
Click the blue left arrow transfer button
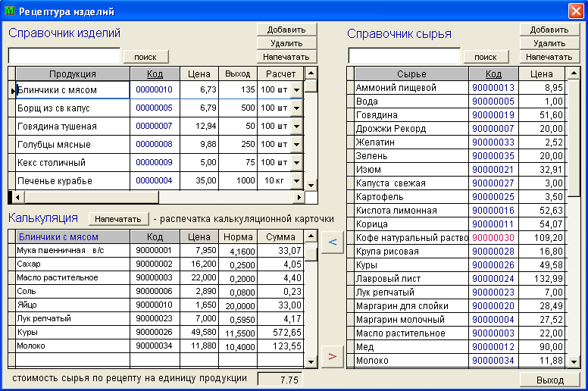click(331, 242)
